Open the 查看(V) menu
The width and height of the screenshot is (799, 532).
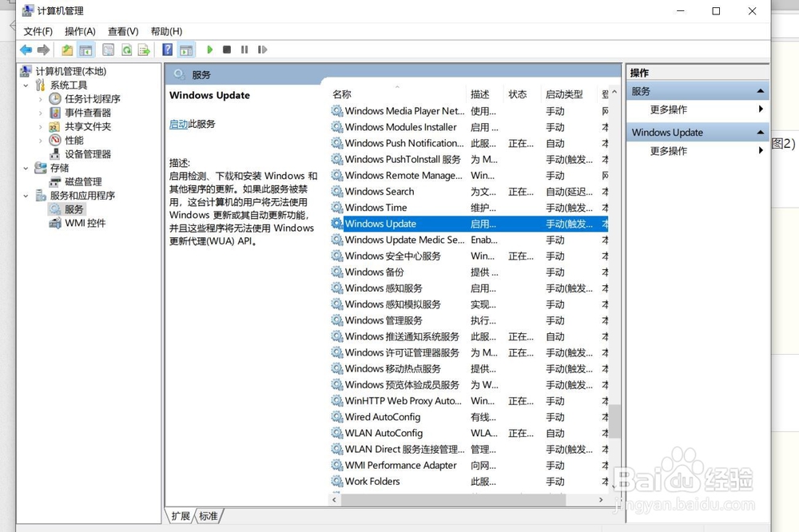(123, 32)
